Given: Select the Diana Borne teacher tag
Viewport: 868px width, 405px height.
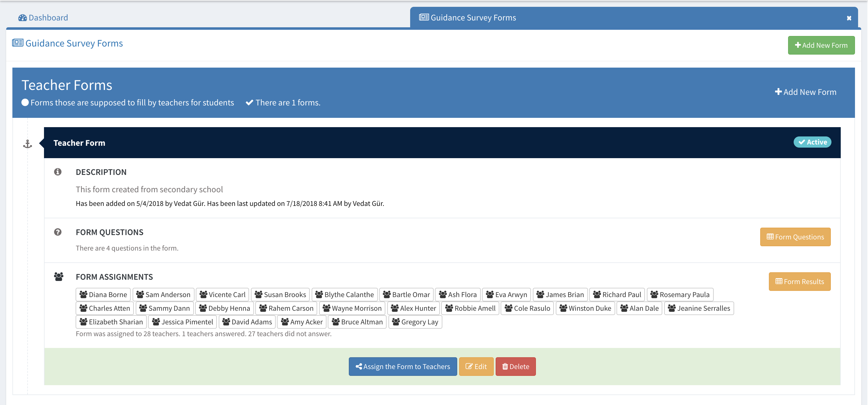Looking at the screenshot, I should [103, 294].
